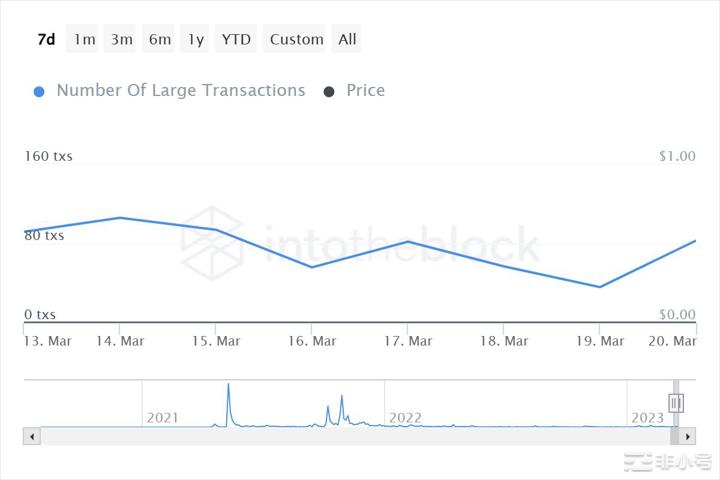Toggle the Price series legend

click(365, 90)
